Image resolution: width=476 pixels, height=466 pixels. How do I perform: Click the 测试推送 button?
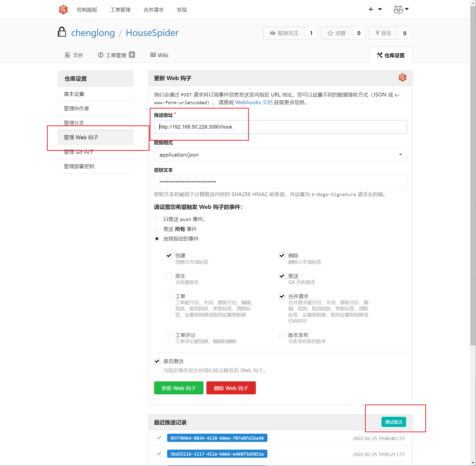tap(394, 422)
